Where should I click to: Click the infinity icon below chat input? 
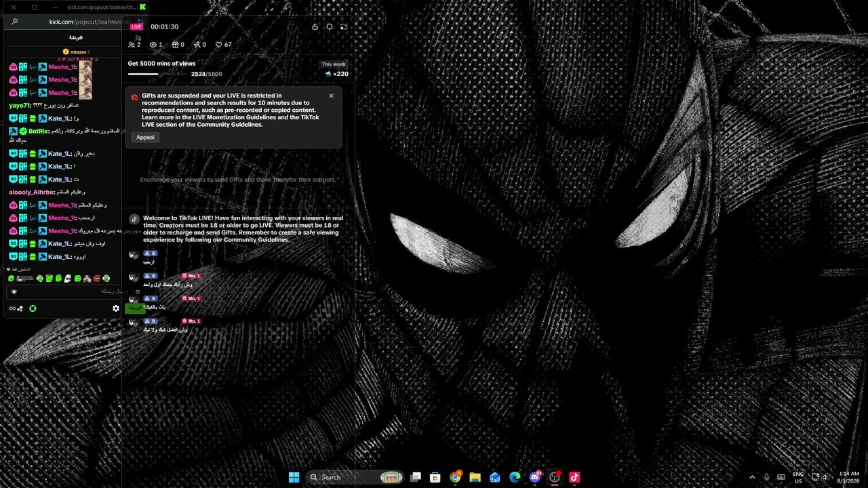(x=12, y=308)
